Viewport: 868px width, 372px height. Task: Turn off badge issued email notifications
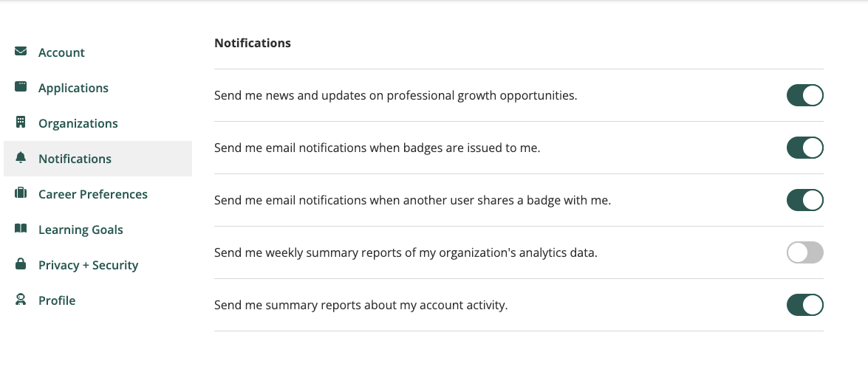tap(805, 148)
